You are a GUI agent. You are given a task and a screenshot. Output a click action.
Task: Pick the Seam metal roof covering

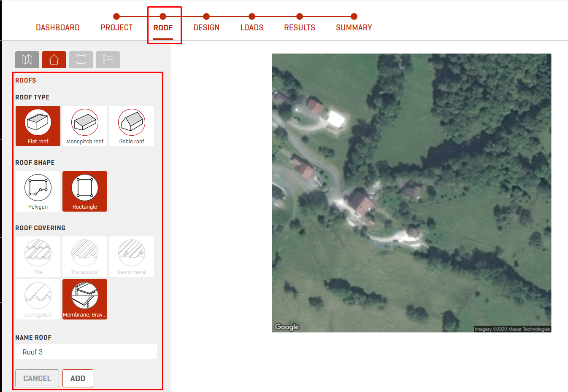(x=132, y=257)
